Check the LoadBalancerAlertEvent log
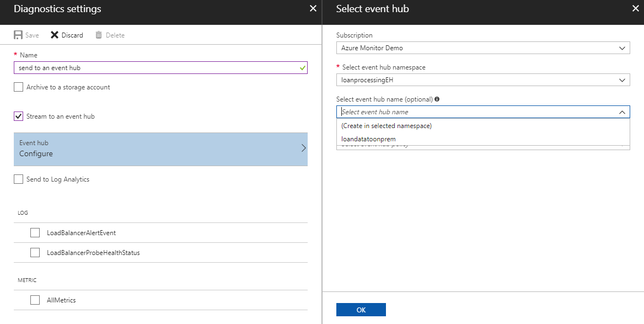This screenshot has width=644, height=324. [35, 232]
